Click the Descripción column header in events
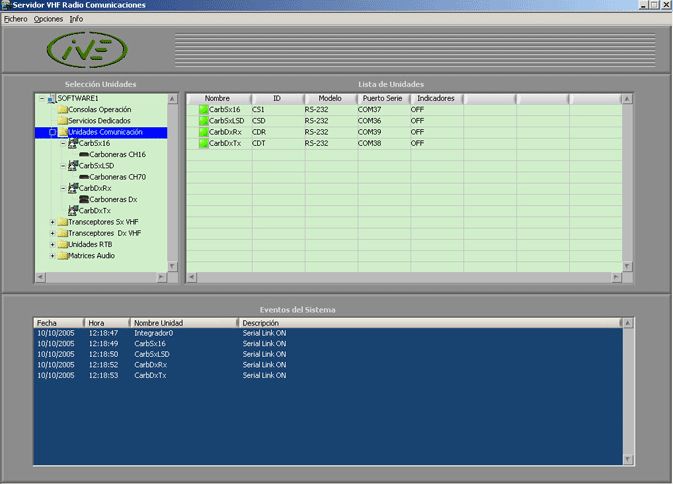The height and width of the screenshot is (484, 673). coord(429,323)
